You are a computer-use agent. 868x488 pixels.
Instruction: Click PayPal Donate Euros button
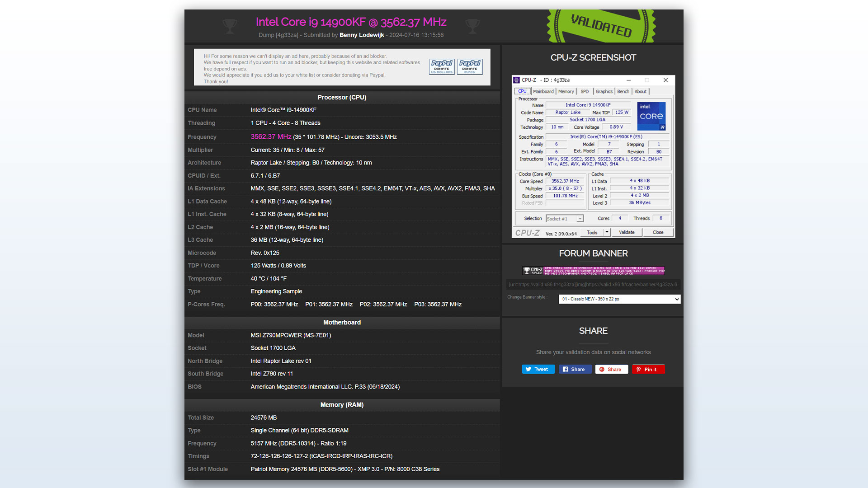(470, 66)
